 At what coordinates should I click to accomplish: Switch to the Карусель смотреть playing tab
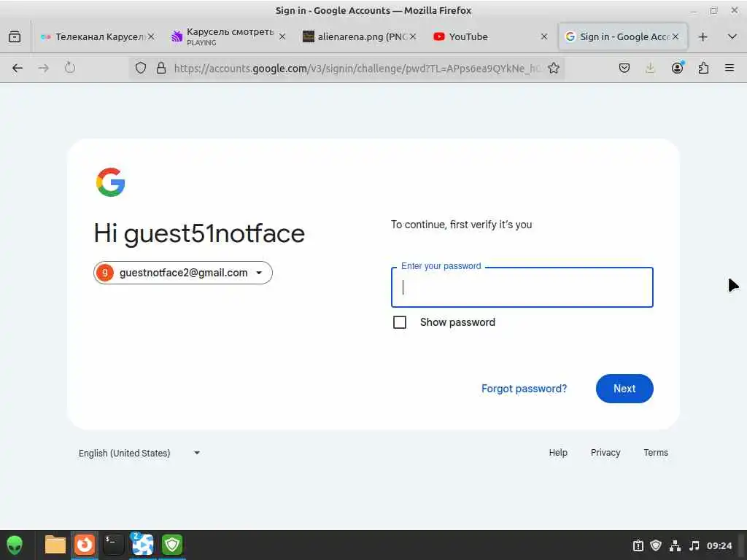pyautogui.click(x=228, y=36)
